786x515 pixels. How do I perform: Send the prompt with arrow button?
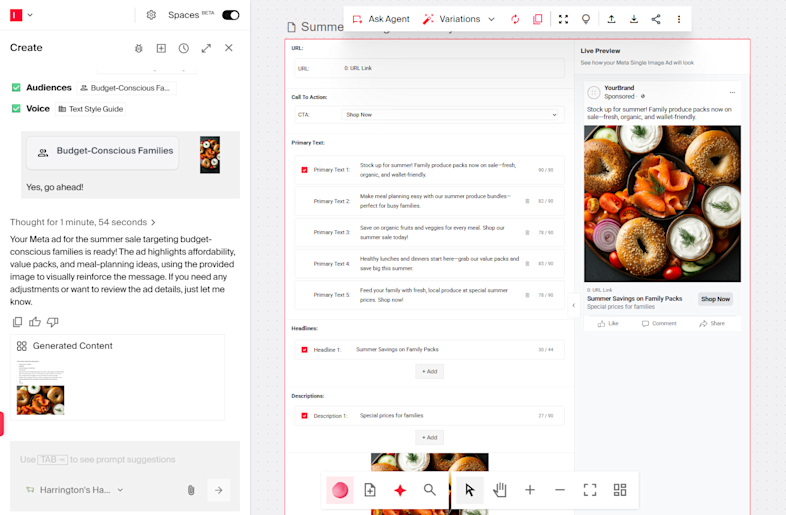(x=219, y=490)
